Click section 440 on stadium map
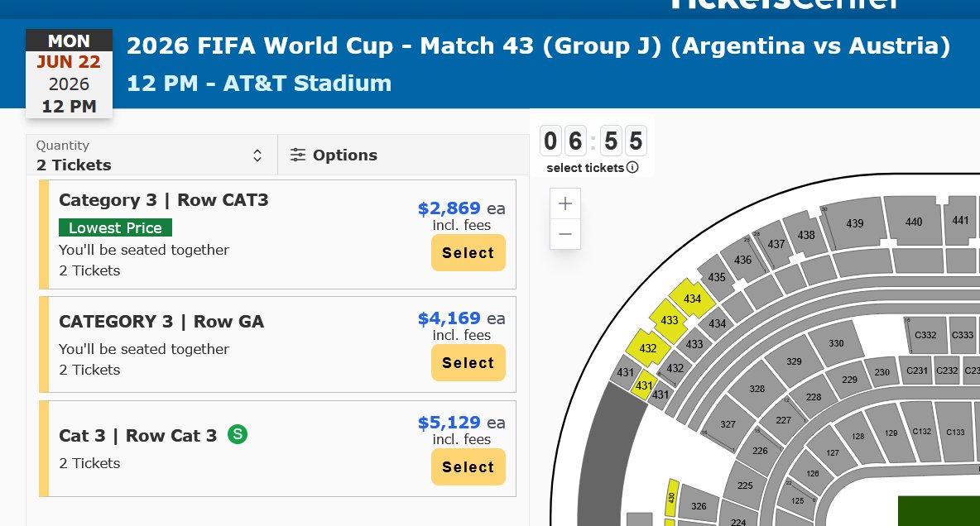 914,221
